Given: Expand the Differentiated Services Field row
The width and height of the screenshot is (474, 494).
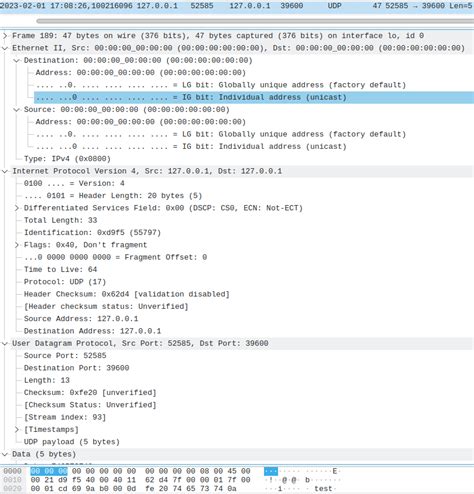Looking at the screenshot, I should point(16,208).
